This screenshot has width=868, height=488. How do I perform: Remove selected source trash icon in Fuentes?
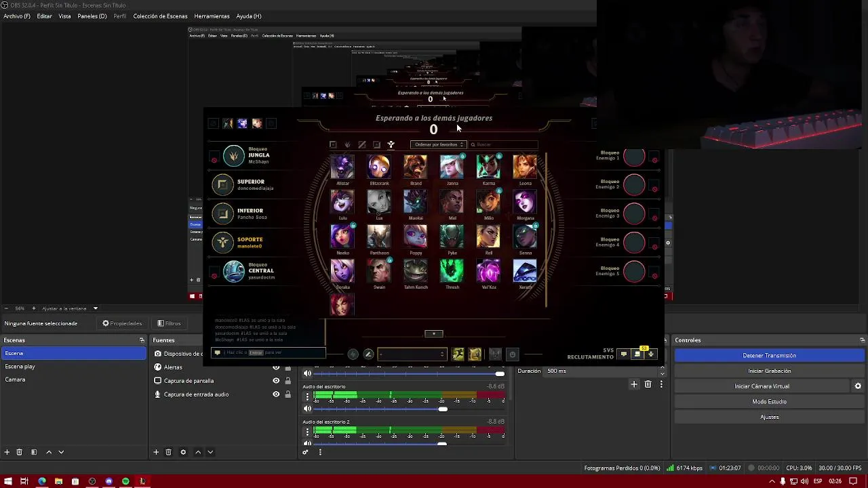(168, 452)
